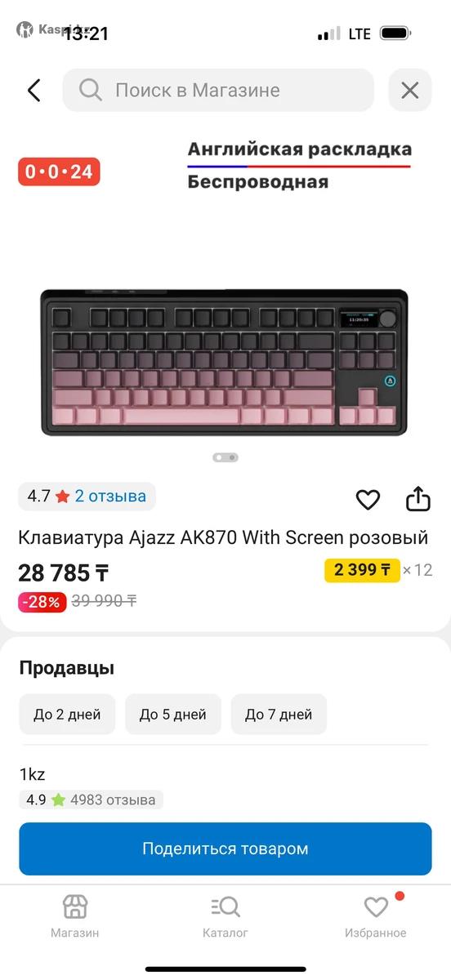Tap the image carousel page indicator dots
This screenshot has height=980, width=451.
(x=225, y=457)
